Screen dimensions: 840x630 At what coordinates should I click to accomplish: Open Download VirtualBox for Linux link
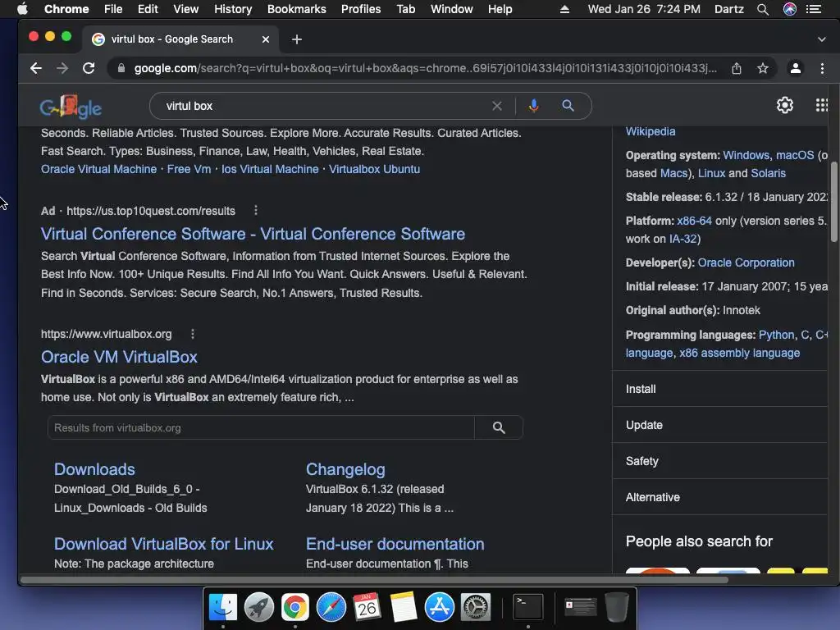[x=163, y=544]
